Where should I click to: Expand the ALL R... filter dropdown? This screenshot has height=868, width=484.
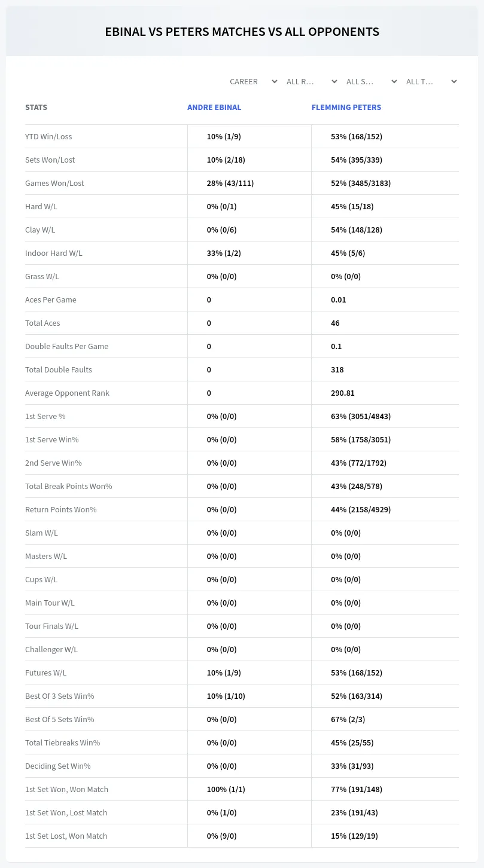point(312,81)
